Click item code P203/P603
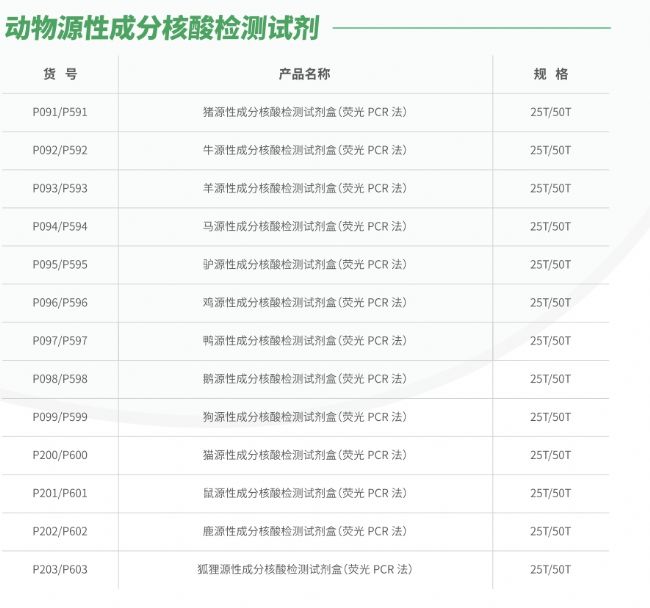 [60, 570]
